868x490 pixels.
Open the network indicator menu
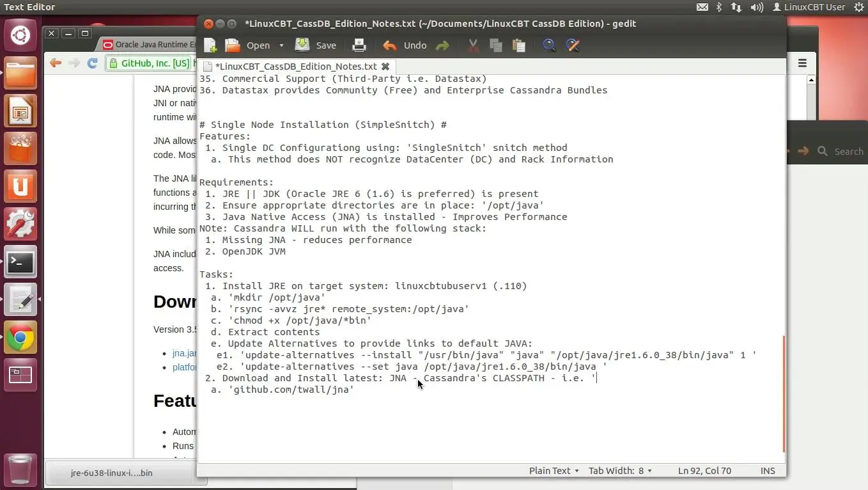coord(736,7)
